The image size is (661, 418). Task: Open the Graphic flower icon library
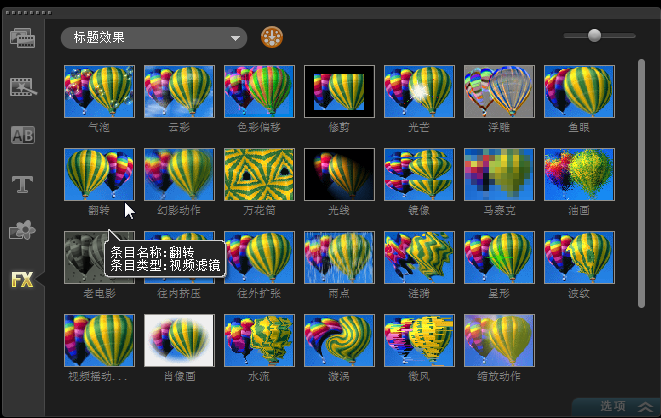(22, 231)
